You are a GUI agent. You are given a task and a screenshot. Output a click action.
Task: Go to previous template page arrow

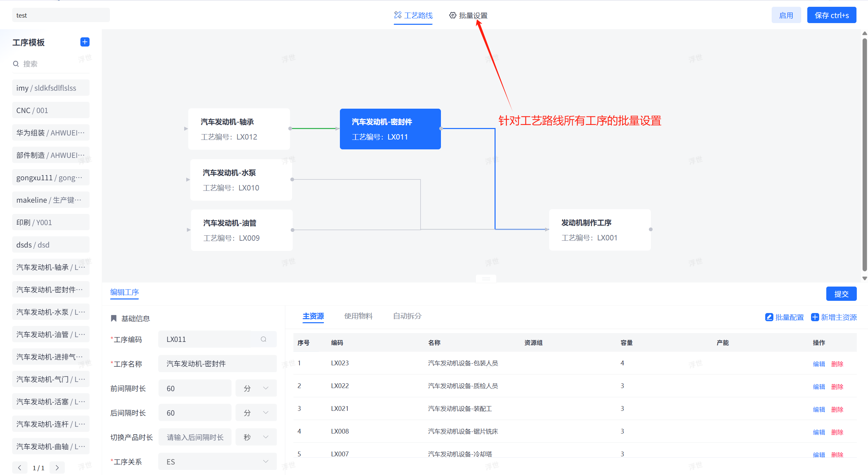[20, 468]
